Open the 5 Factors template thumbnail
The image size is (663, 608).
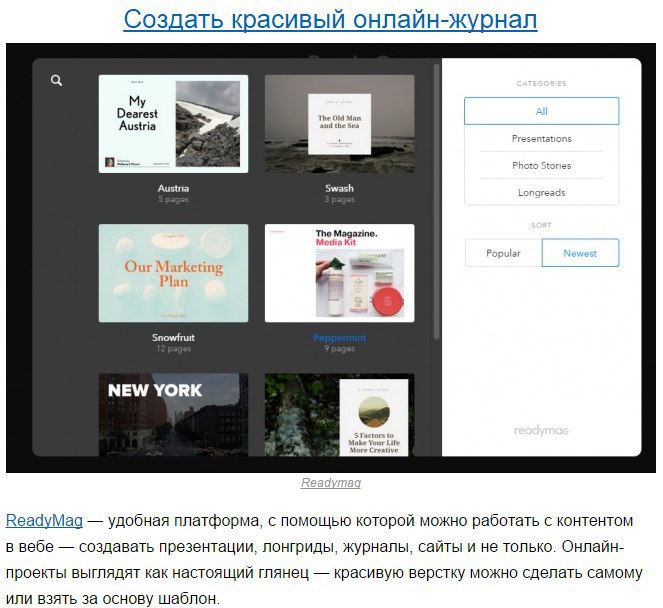point(340,414)
